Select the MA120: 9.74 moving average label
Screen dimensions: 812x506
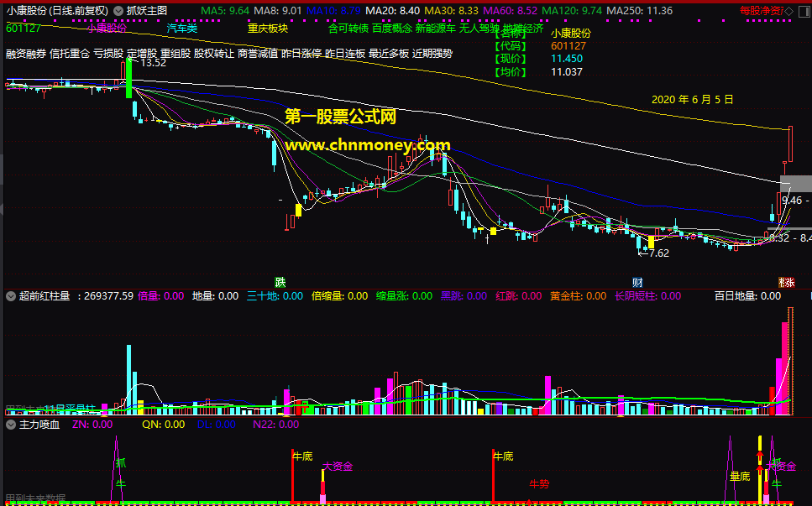tap(572, 11)
